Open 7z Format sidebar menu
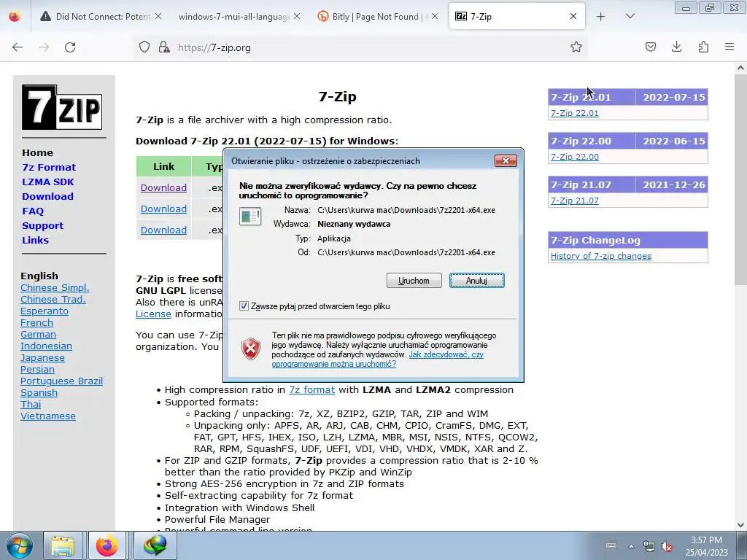 pos(49,167)
